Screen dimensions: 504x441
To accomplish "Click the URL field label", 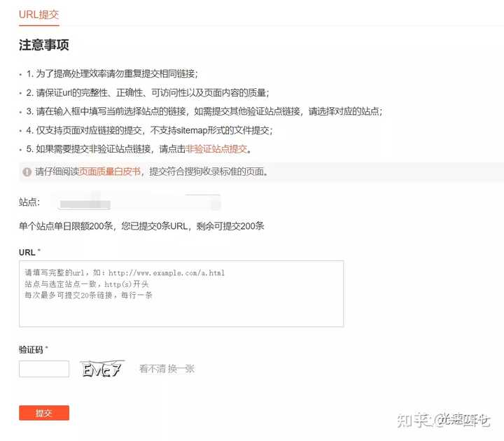I will click(x=27, y=253).
